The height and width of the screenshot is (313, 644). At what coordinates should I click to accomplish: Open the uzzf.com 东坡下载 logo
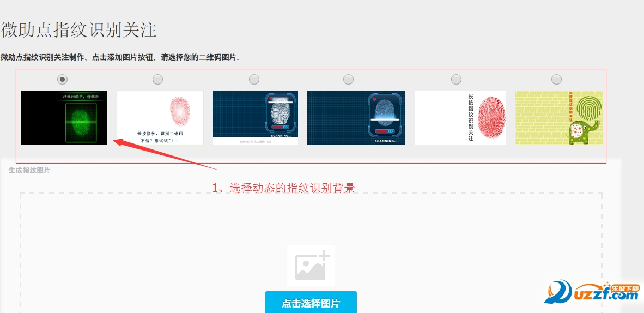click(x=592, y=292)
